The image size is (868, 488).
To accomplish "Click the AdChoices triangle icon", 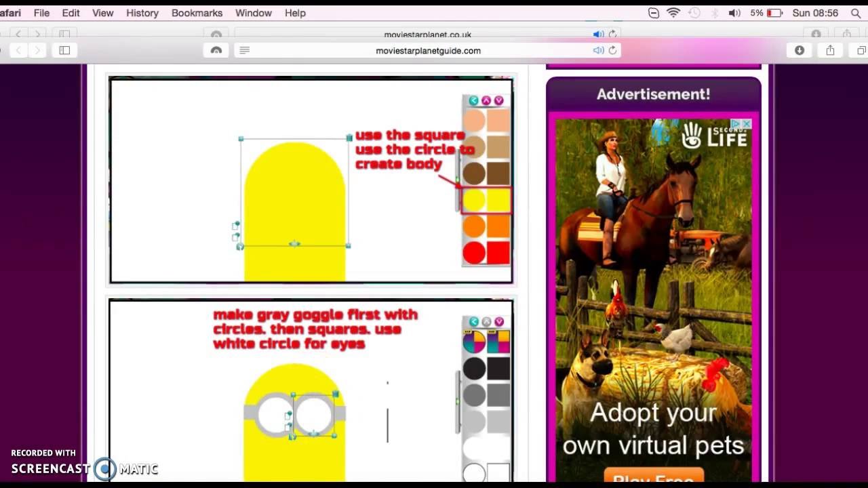I will [737, 123].
